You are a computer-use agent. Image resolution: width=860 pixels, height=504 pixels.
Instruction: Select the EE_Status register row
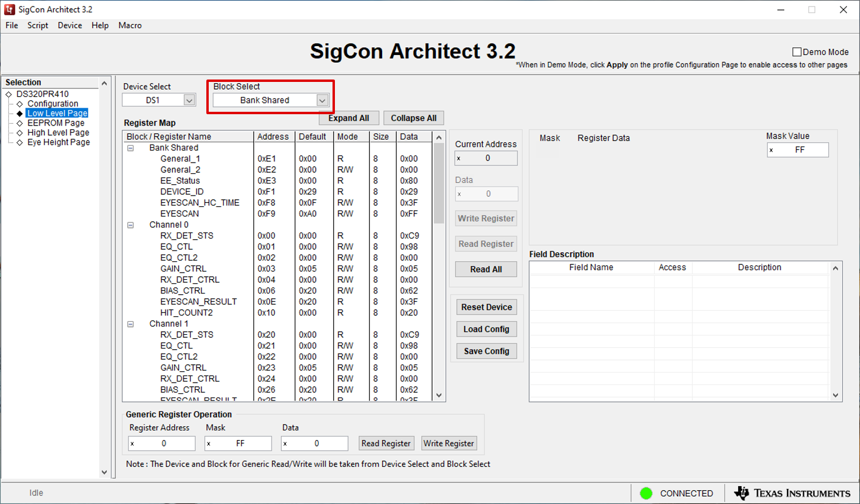(278, 181)
